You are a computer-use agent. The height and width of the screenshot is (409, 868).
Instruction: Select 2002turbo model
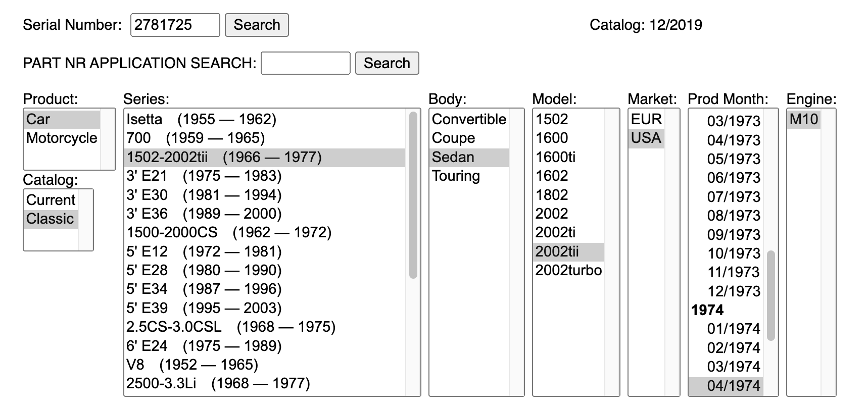tap(568, 270)
